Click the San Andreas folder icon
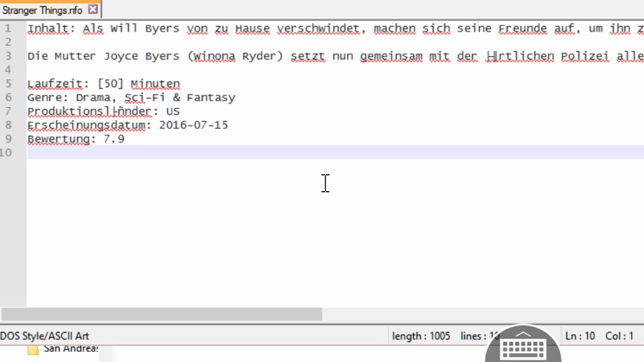The image size is (644, 362). tap(33, 349)
